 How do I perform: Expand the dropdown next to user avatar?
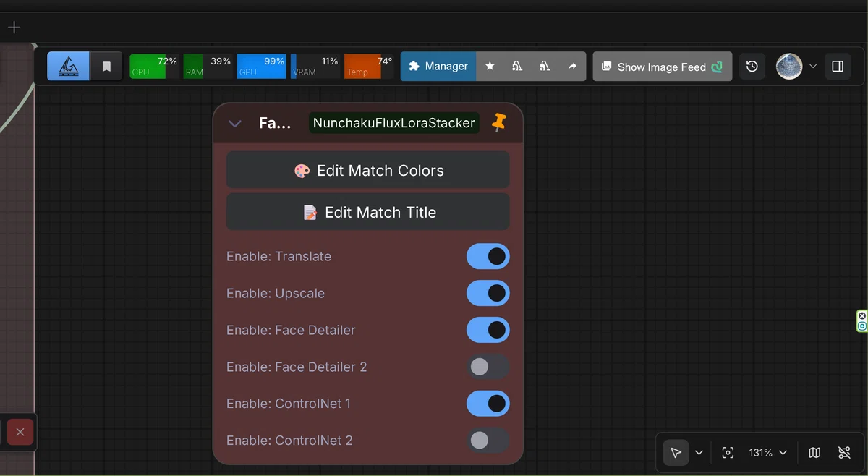coord(813,67)
